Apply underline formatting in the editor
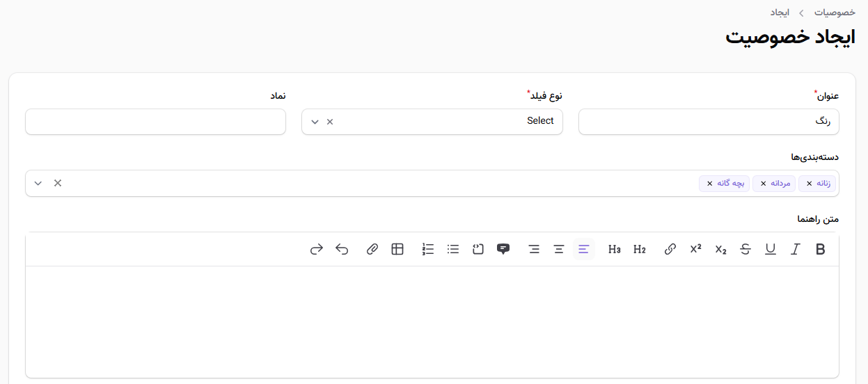 (770, 249)
